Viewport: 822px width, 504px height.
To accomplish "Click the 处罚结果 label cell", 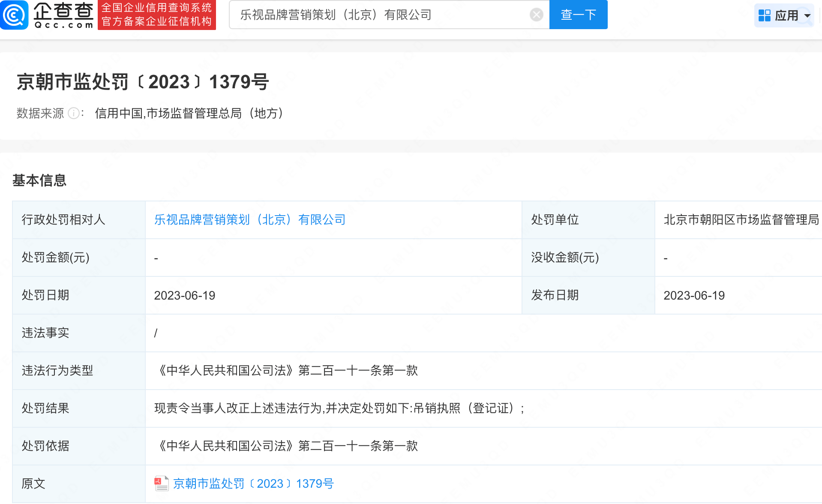I will coord(79,408).
